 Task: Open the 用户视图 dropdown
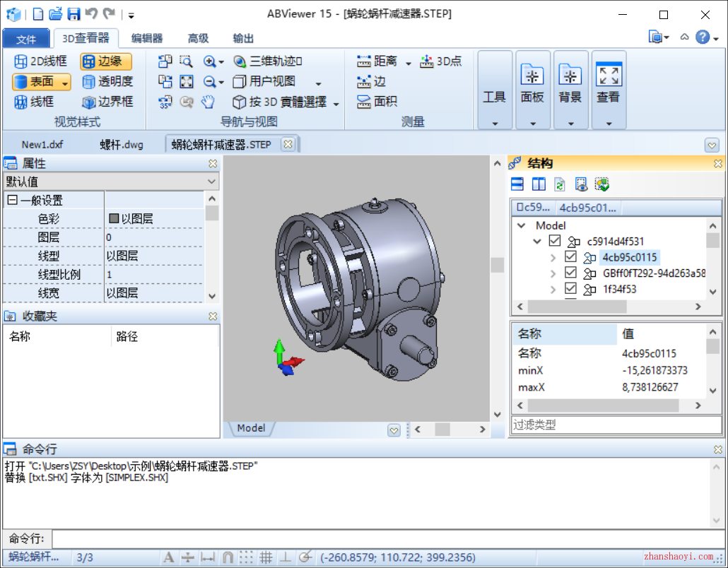pos(319,83)
